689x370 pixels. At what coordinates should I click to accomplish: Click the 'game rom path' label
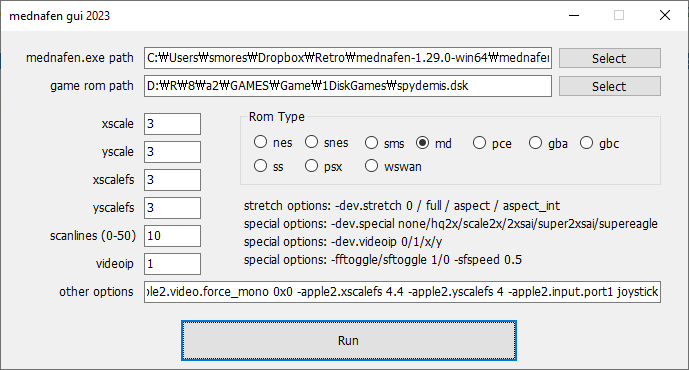[91, 86]
